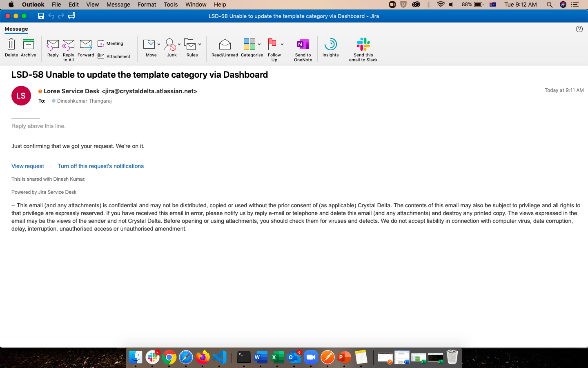Open the help question mark icon
This screenshot has height=368, width=588.
click(x=579, y=29)
